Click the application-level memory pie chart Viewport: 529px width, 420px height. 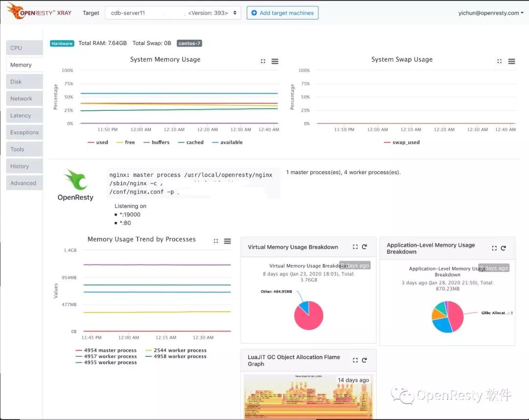447,317
